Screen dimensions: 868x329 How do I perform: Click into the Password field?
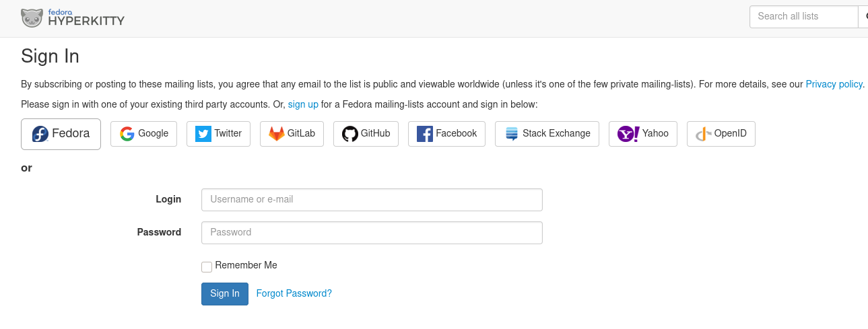pyautogui.click(x=372, y=233)
